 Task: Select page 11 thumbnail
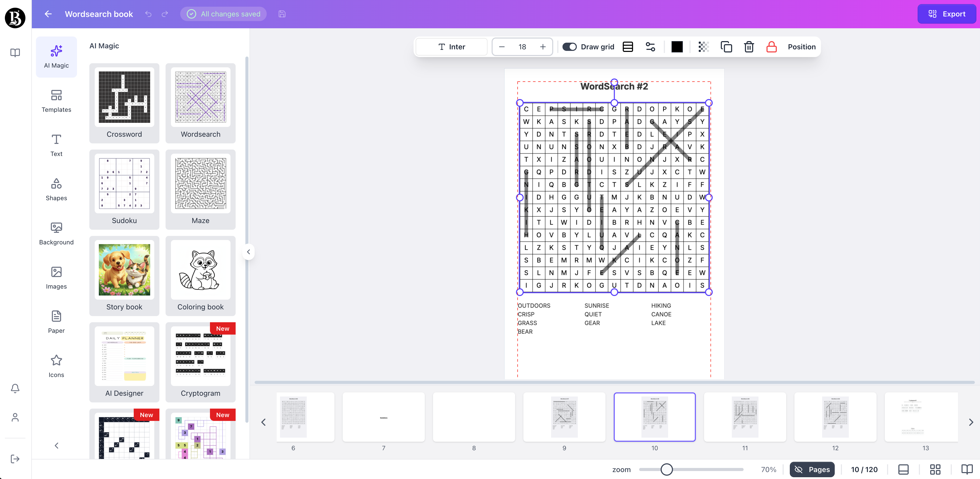745,417
